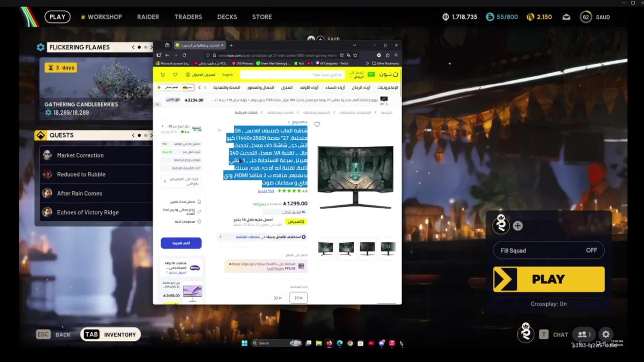Show more bookmarks with double chevron
644x362 pixels.
click(367, 63)
